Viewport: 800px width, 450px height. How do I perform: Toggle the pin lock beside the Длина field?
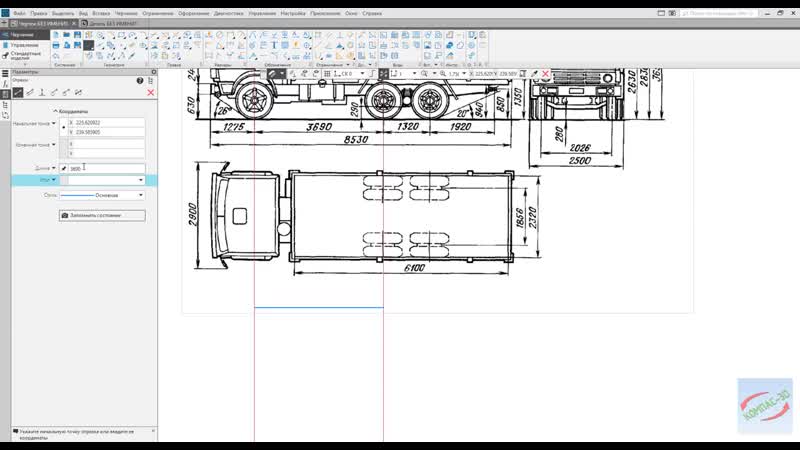tap(63, 168)
